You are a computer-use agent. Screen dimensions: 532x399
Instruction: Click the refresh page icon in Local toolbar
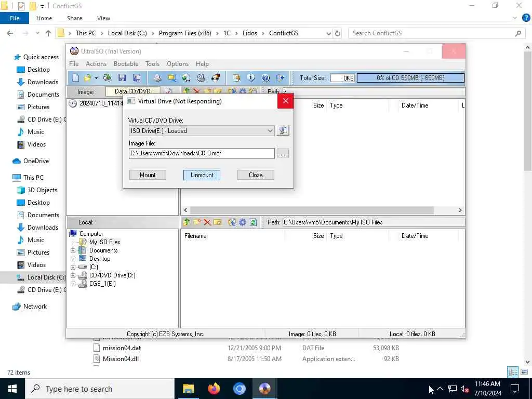coord(253,222)
